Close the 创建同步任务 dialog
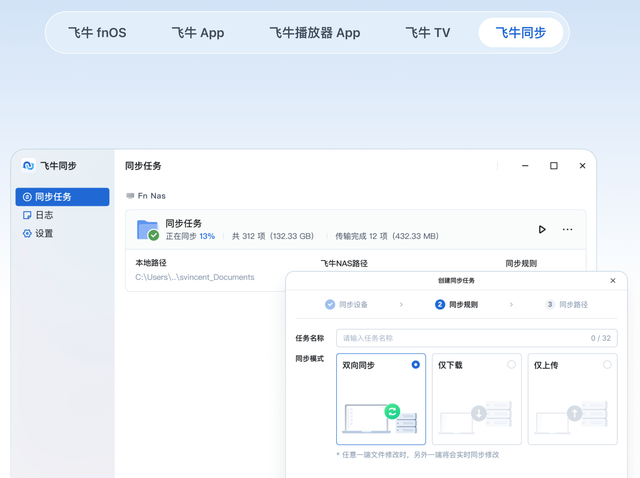This screenshot has width=640, height=478. 613,281
